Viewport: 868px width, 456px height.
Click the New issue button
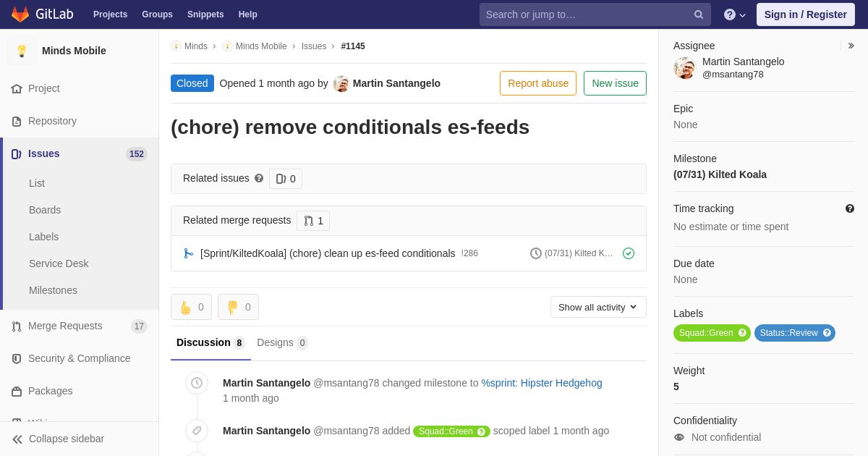click(615, 83)
